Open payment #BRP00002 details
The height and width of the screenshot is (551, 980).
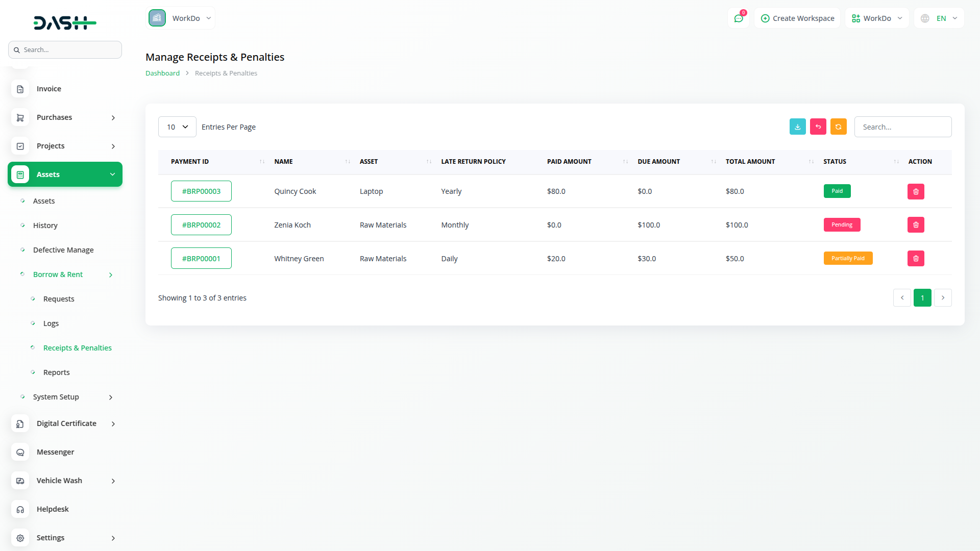click(201, 225)
